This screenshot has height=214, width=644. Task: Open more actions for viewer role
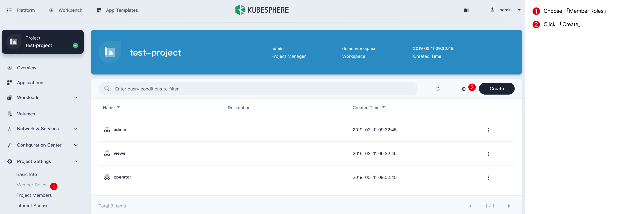[488, 154]
